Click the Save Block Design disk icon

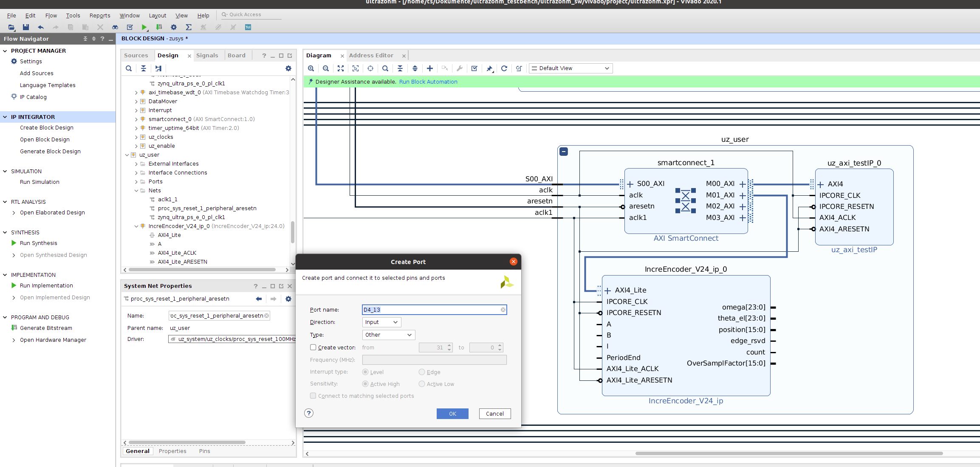pyautogui.click(x=26, y=27)
